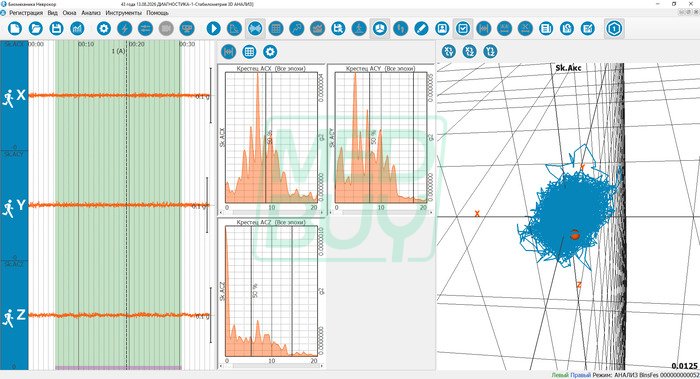Open the table grid icon in main toolbar
This screenshot has width=700, height=379.
point(276,29)
